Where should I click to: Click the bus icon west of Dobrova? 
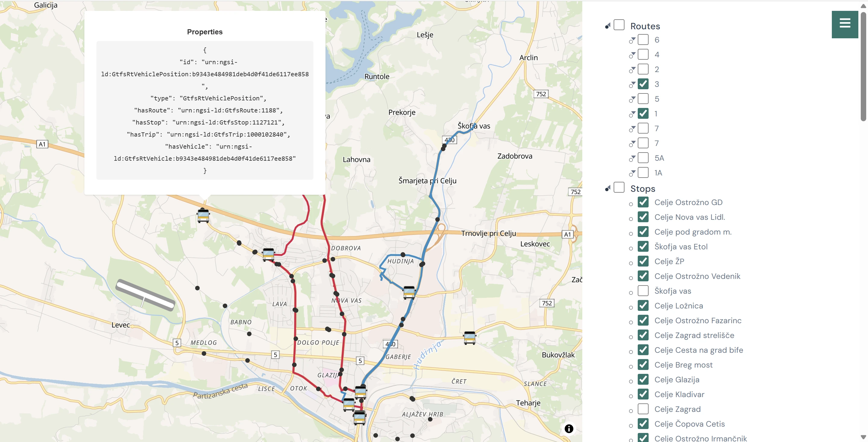tap(268, 254)
